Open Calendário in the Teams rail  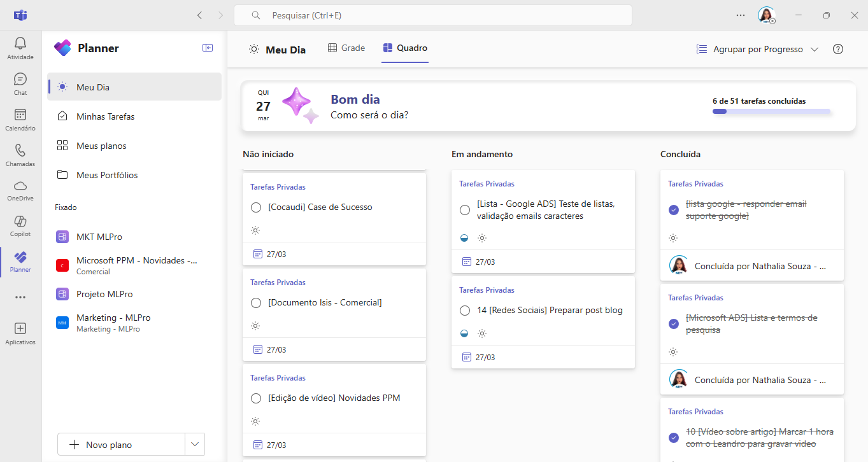tap(20, 120)
